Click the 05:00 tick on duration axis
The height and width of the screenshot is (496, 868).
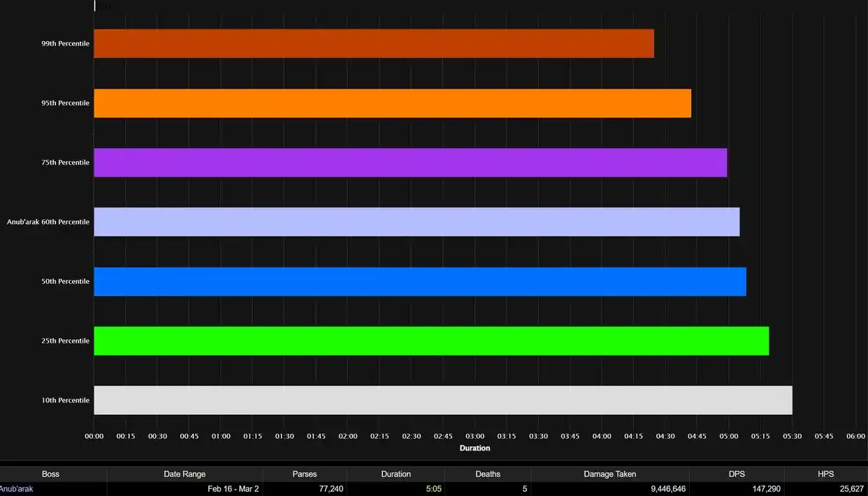tap(729, 436)
